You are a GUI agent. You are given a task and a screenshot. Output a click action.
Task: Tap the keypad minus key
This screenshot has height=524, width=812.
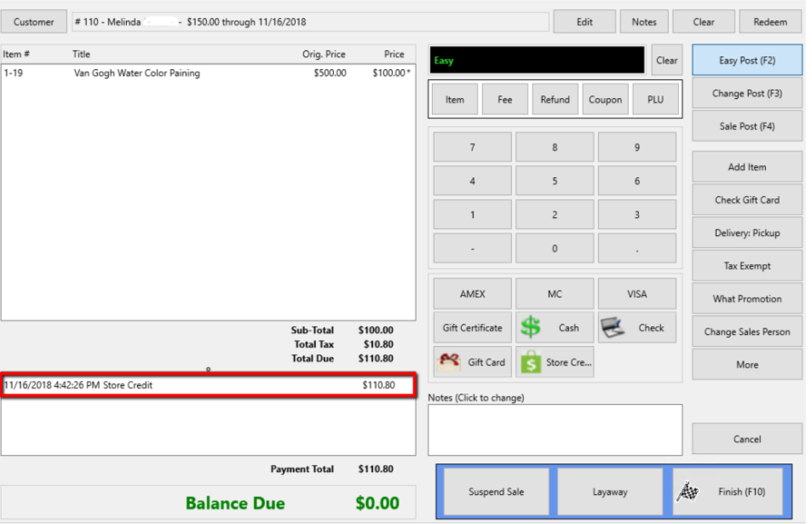coord(472,248)
